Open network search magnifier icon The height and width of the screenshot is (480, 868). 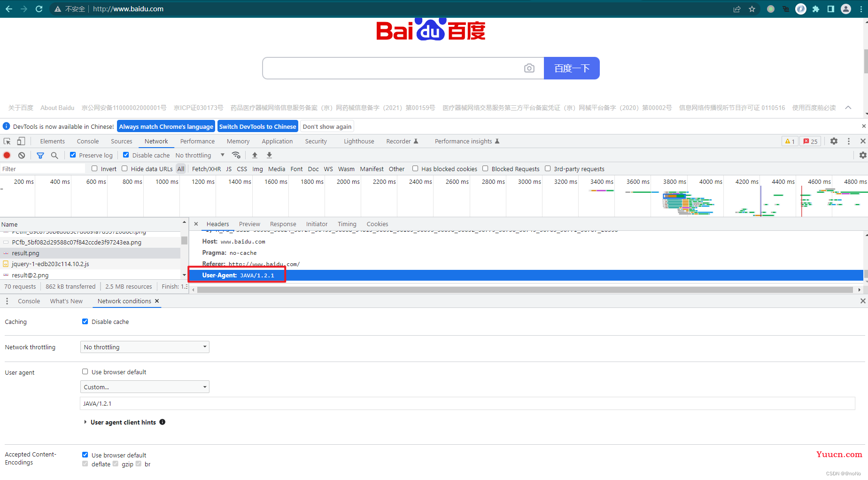[54, 155]
